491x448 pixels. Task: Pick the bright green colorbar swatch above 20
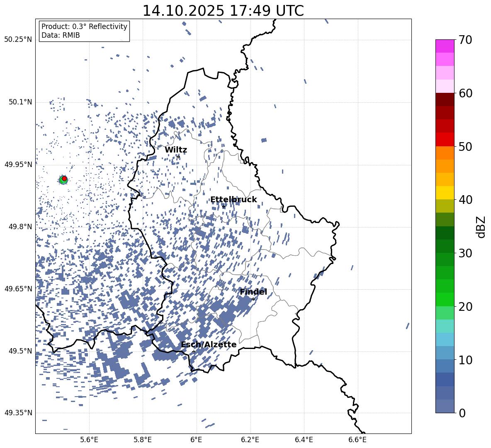pos(445,299)
